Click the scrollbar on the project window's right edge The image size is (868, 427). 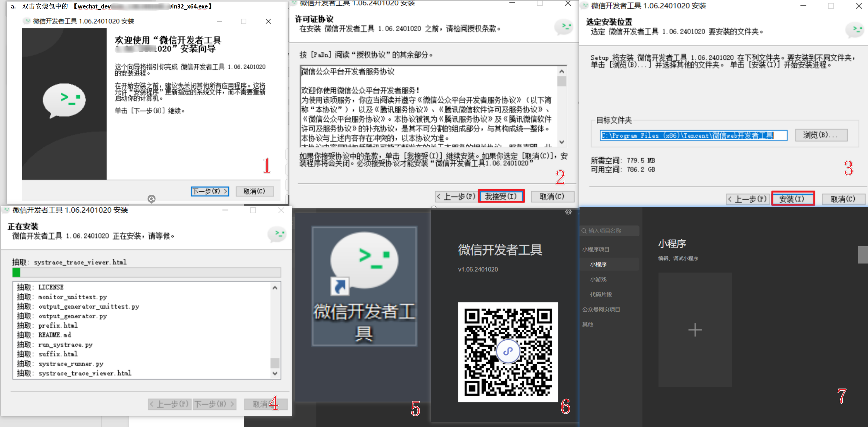click(x=863, y=254)
